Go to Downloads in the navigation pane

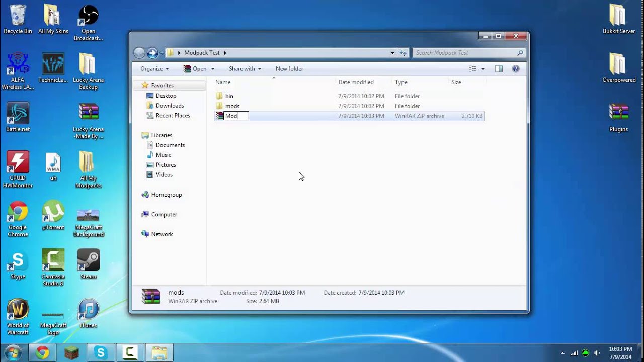(x=170, y=106)
